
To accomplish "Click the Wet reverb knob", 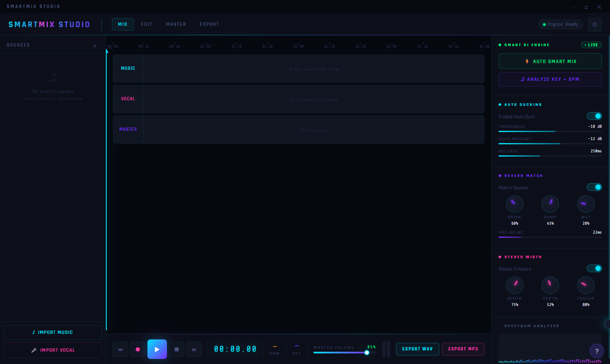I will (586, 204).
